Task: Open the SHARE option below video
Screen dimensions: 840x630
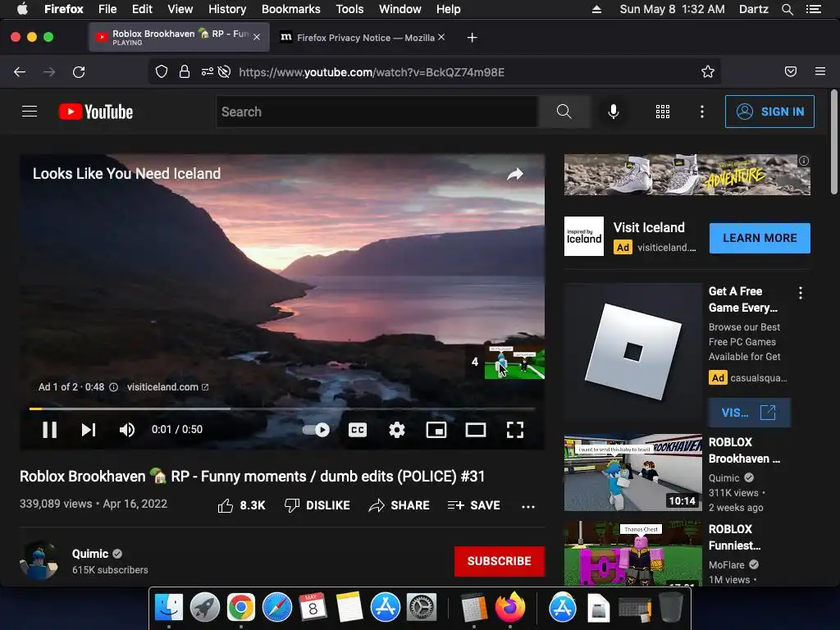Action: [399, 505]
